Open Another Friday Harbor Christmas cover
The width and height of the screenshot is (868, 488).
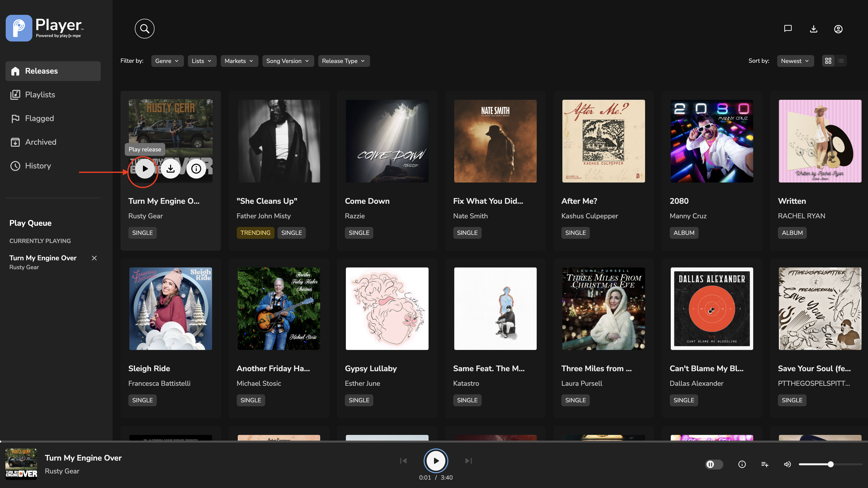(x=279, y=309)
